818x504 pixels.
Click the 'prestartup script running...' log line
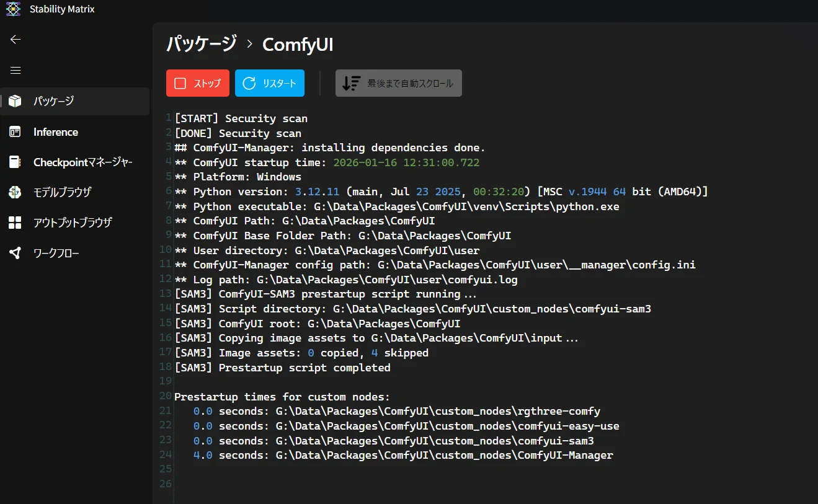click(326, 294)
